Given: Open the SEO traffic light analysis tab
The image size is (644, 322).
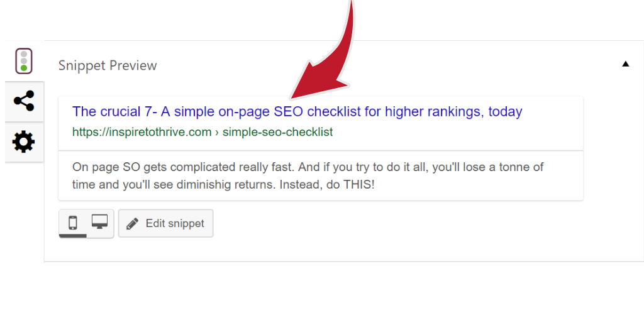Looking at the screenshot, I should pos(24,61).
